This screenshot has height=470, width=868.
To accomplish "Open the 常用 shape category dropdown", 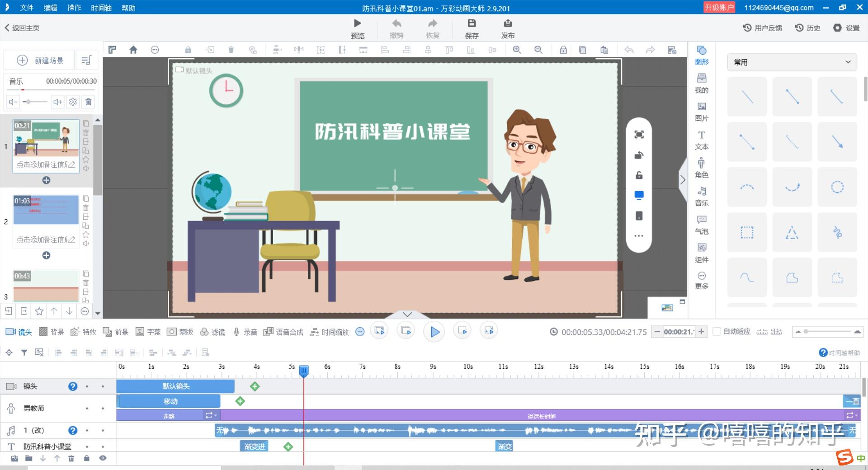I will pyautogui.click(x=792, y=62).
